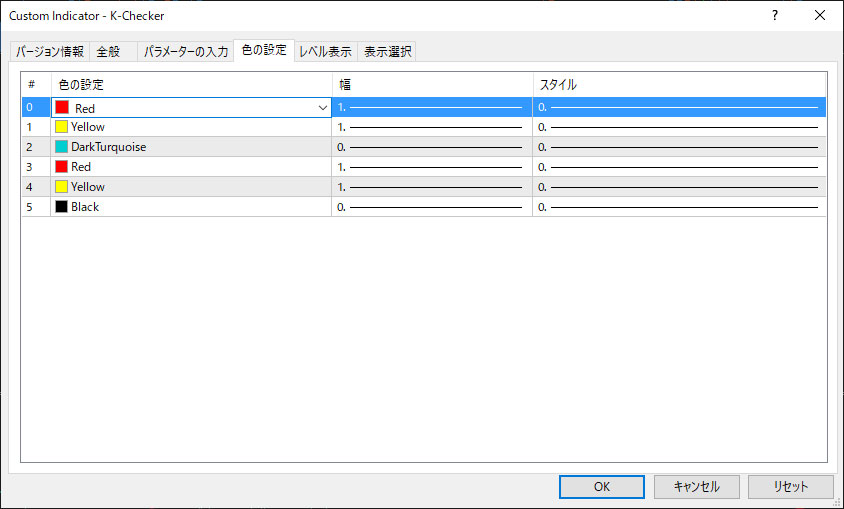The width and height of the screenshot is (844, 509).
Task: Open the 全般 tab
Action: click(108, 52)
